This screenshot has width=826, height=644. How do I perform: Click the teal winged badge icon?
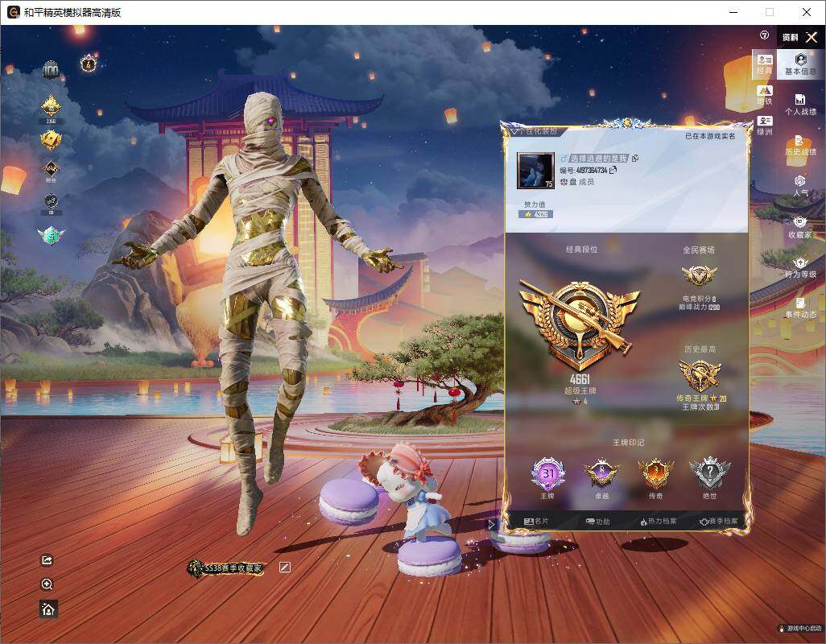pyautogui.click(x=51, y=235)
